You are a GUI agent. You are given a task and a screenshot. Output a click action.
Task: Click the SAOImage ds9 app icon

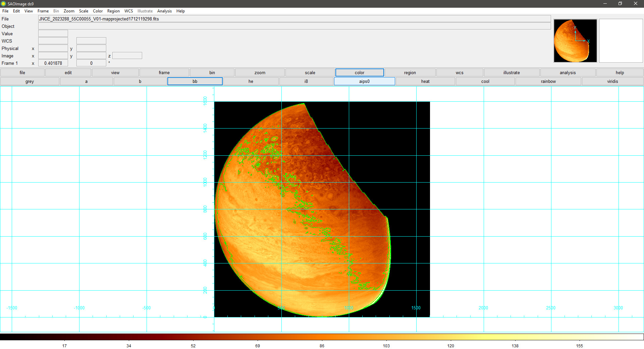click(x=3, y=4)
